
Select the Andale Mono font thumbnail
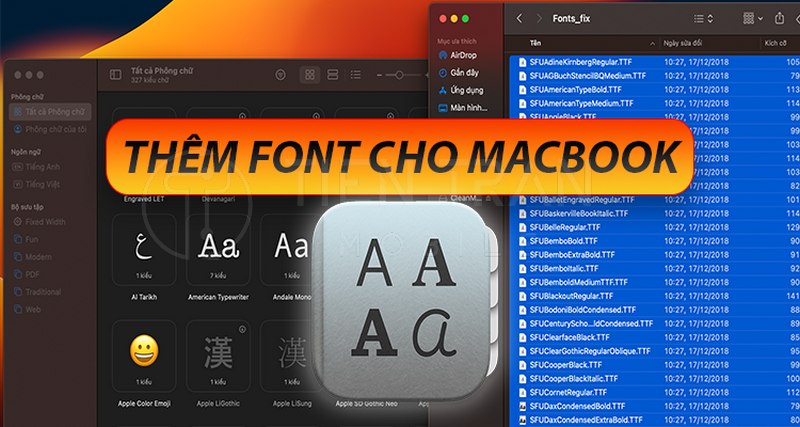[288, 249]
